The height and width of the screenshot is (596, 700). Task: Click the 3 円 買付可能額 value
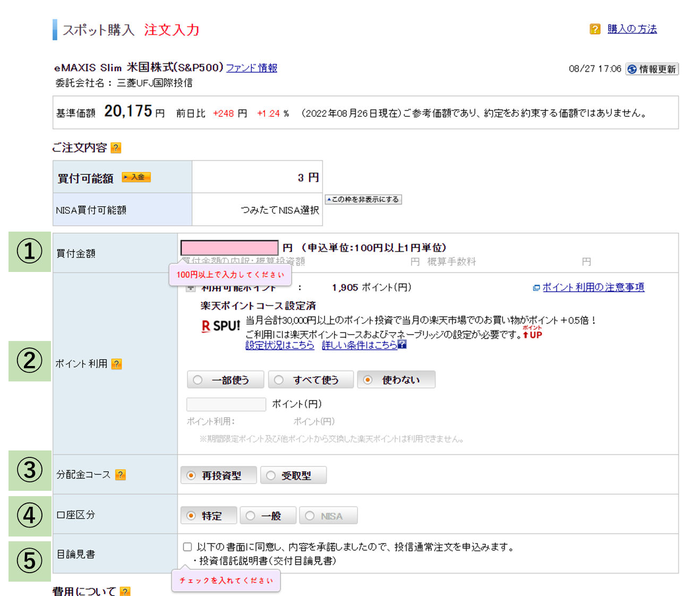pos(308,177)
